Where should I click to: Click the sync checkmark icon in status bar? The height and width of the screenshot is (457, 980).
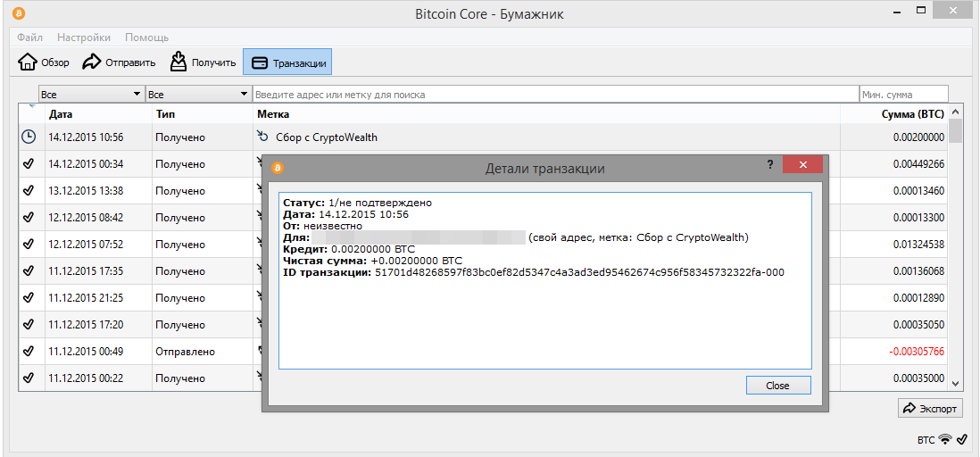point(961,440)
